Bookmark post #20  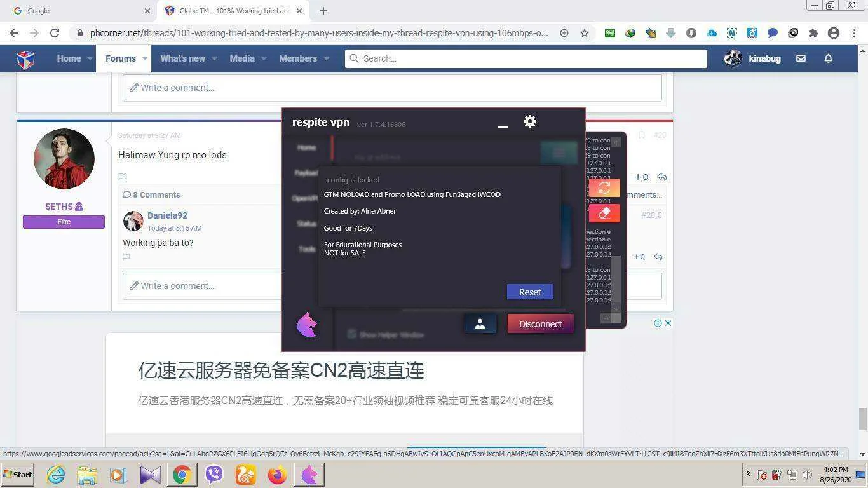point(641,135)
